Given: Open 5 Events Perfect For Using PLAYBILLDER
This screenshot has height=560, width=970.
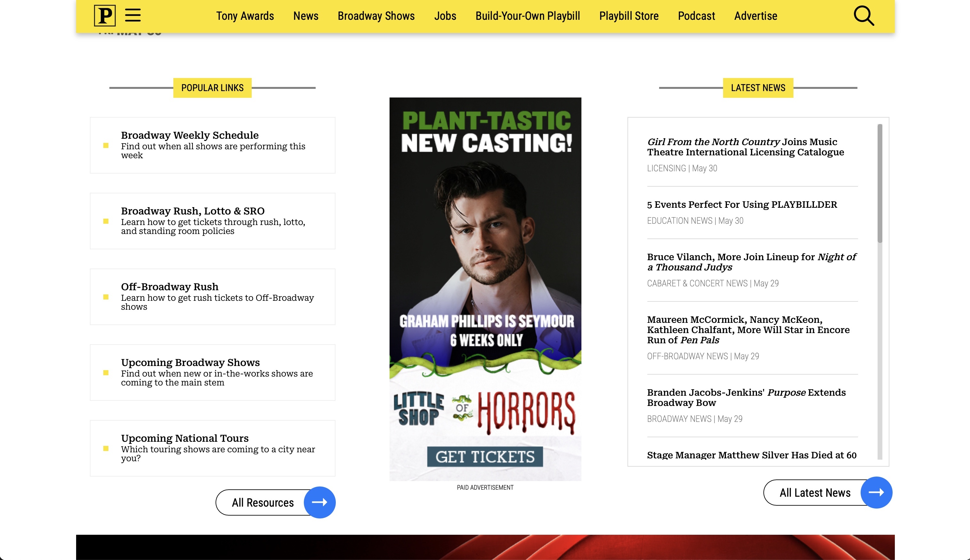Looking at the screenshot, I should click(742, 205).
